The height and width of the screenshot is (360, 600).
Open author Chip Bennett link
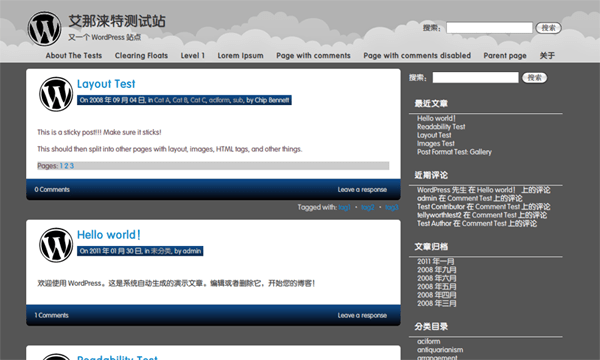click(x=272, y=100)
